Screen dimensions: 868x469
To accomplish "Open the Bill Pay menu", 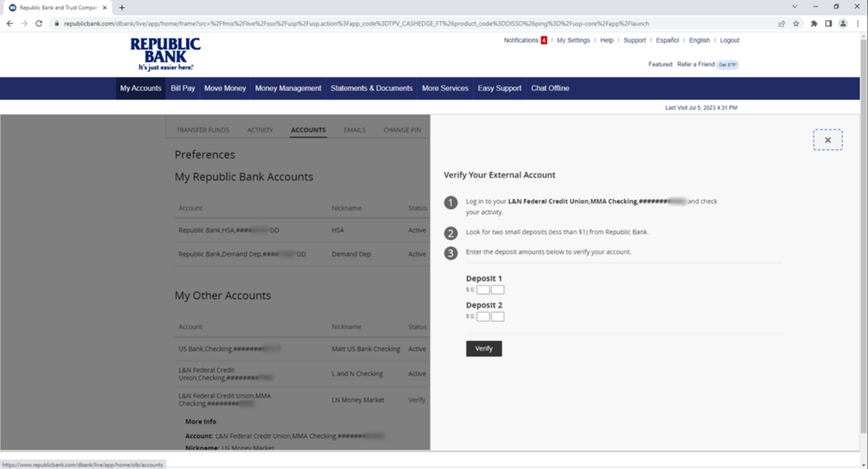I will [x=183, y=88].
